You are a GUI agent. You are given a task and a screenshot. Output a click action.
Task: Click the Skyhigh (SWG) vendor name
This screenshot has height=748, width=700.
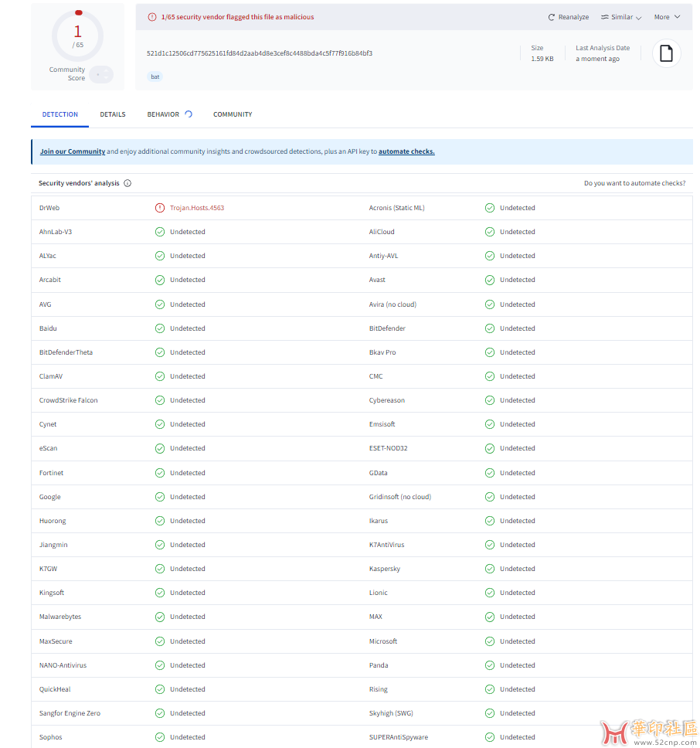tap(390, 713)
